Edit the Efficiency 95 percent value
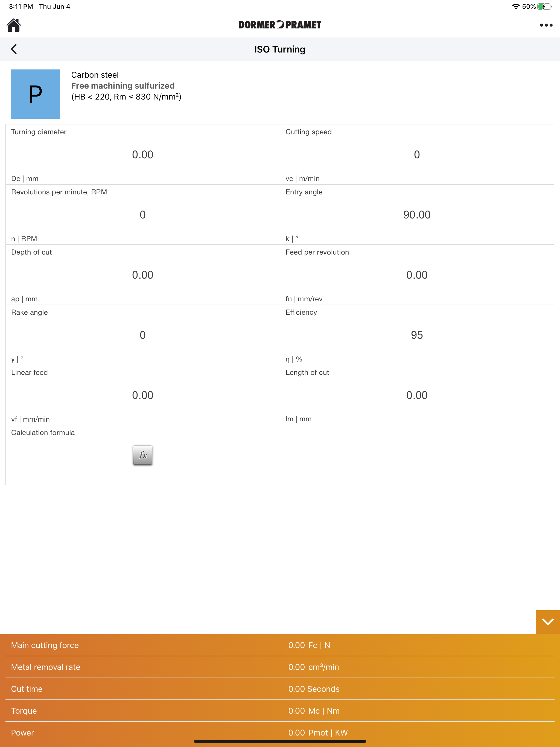This screenshot has width=560, height=747. 416,335
